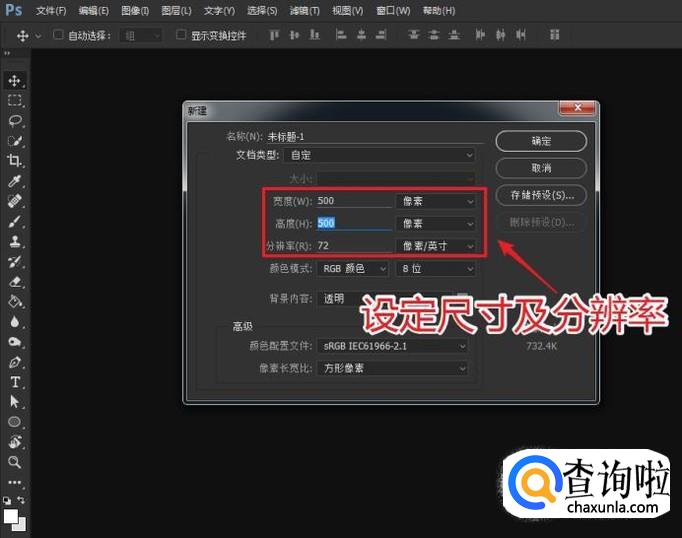Viewport: 682px width, 538px height.
Task: Enable the 显示变换控件 checkbox
Action: pos(181,35)
